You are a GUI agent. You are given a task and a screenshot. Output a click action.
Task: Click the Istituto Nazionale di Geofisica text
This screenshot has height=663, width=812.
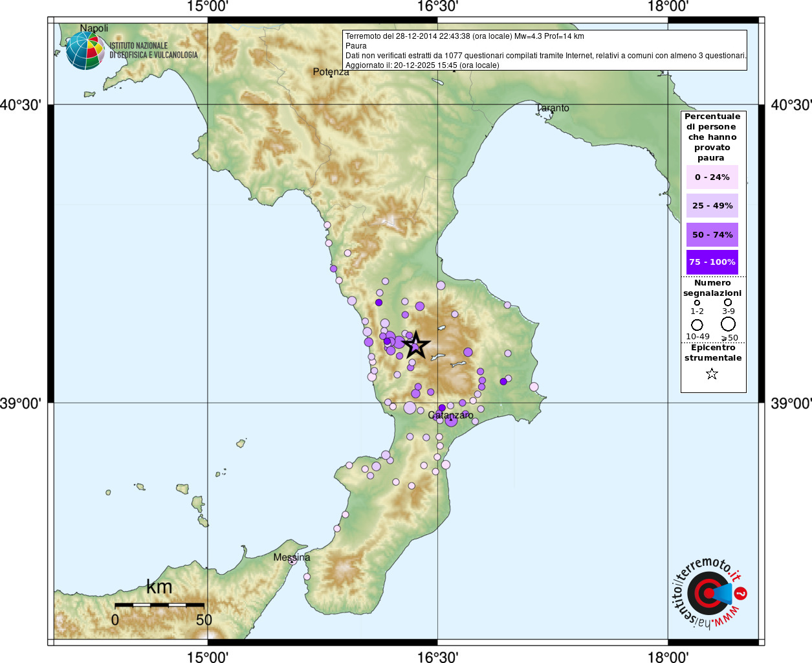pyautogui.click(x=153, y=51)
